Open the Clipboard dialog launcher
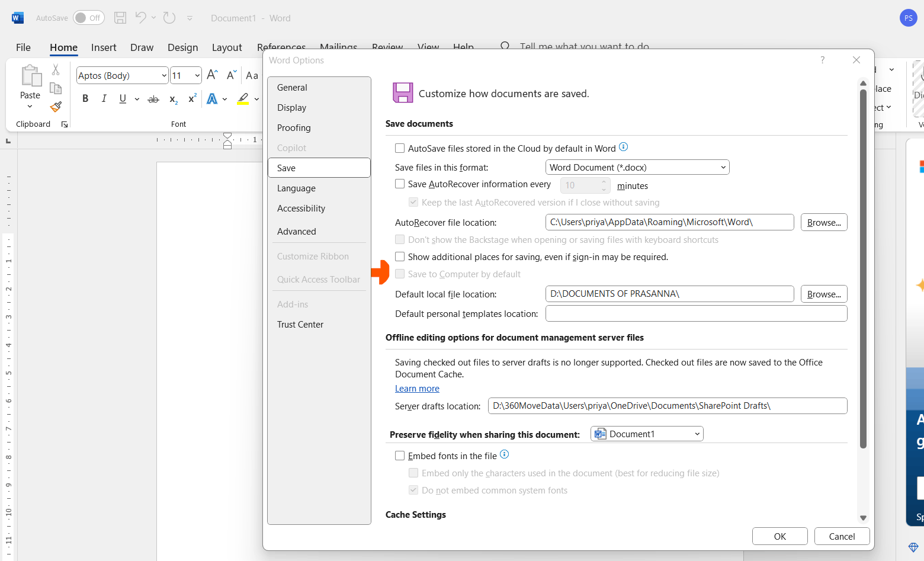Viewport: 924px width, 561px height. [x=65, y=124]
